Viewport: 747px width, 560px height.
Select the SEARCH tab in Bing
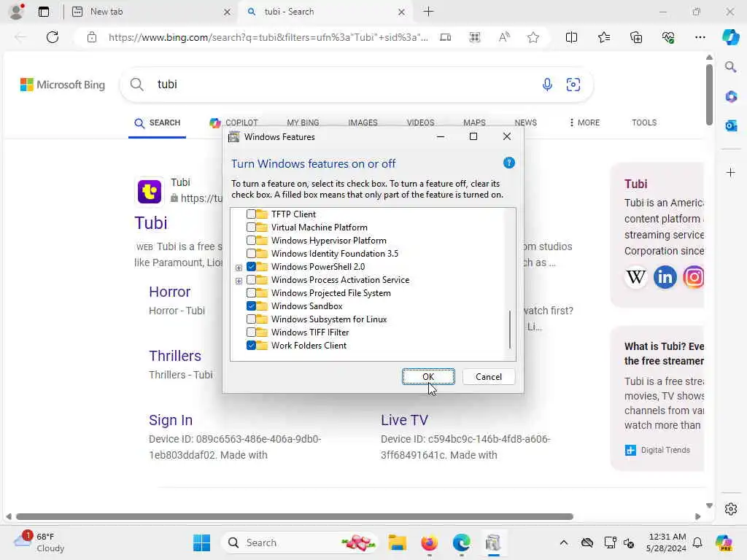coord(158,122)
